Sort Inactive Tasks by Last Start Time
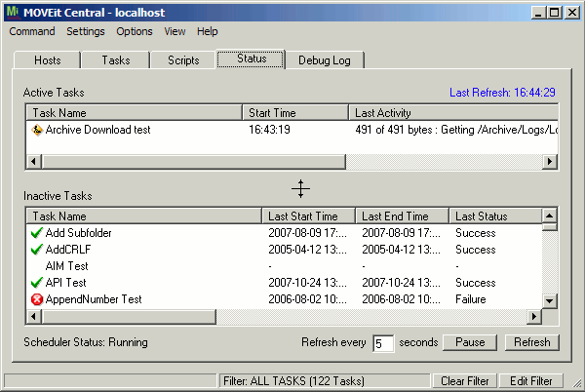 click(x=308, y=216)
